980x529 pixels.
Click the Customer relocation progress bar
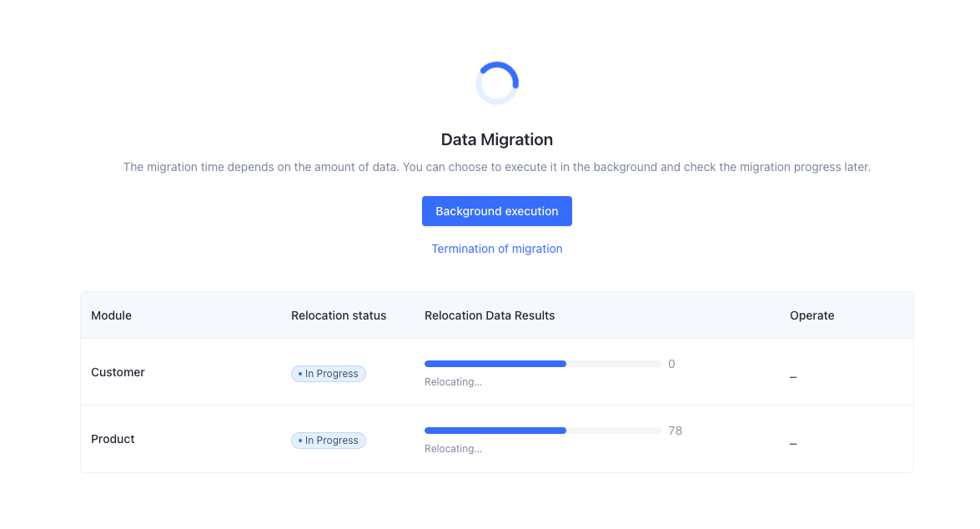(x=542, y=364)
